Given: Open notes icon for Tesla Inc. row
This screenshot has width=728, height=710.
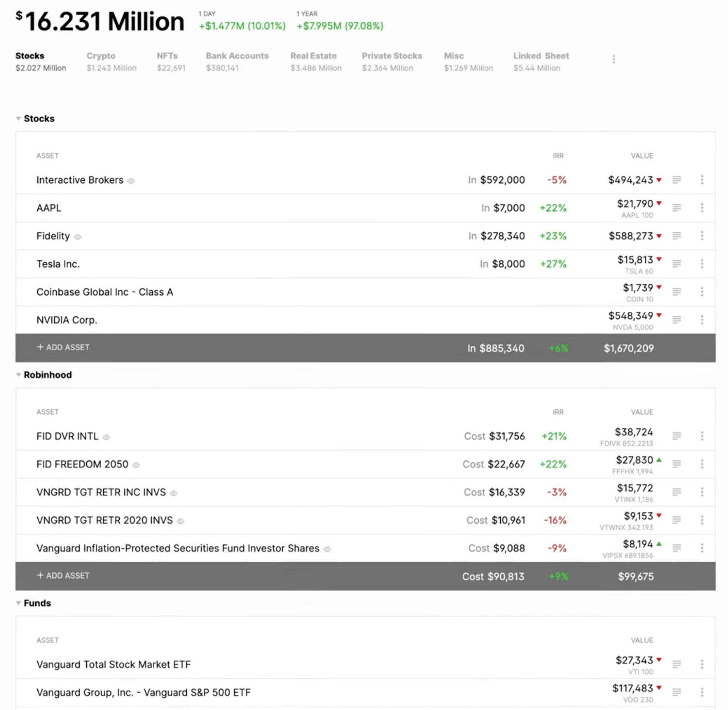Looking at the screenshot, I should click(x=677, y=264).
